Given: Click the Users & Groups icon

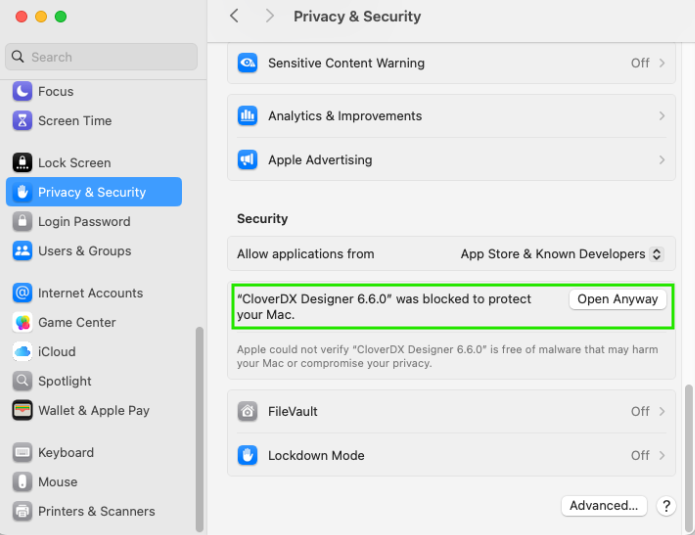Looking at the screenshot, I should click(x=22, y=251).
